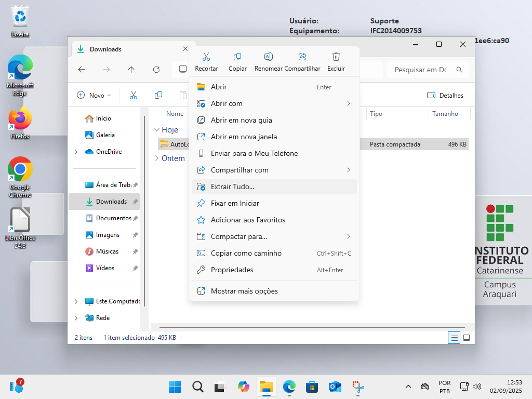The image size is (532, 399).
Task: Choose Abrir in the context menu
Action: (274, 87)
